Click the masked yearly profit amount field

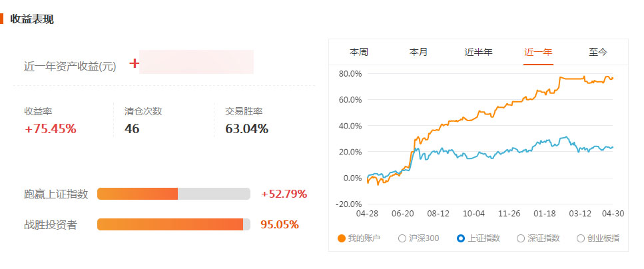point(196,62)
